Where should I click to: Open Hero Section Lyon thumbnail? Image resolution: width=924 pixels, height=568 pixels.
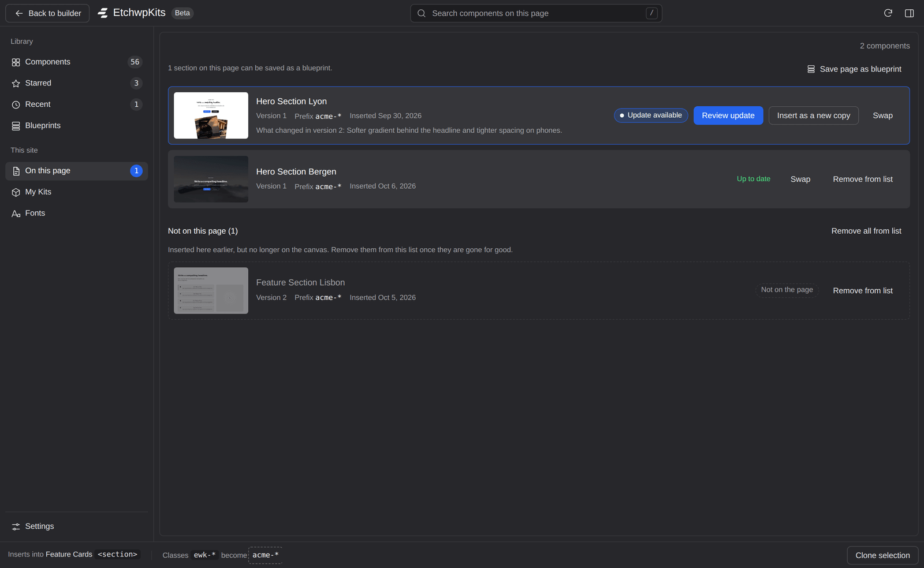point(211,115)
